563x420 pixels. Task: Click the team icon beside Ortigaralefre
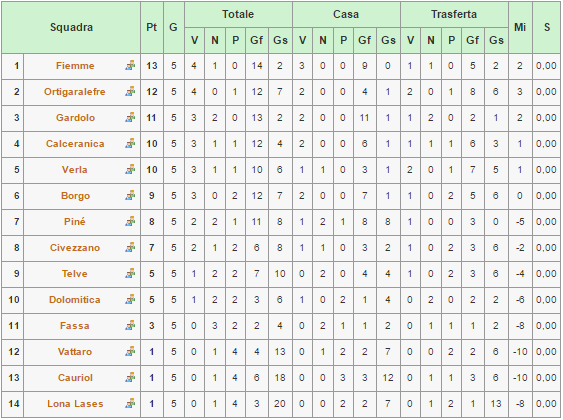(x=130, y=92)
